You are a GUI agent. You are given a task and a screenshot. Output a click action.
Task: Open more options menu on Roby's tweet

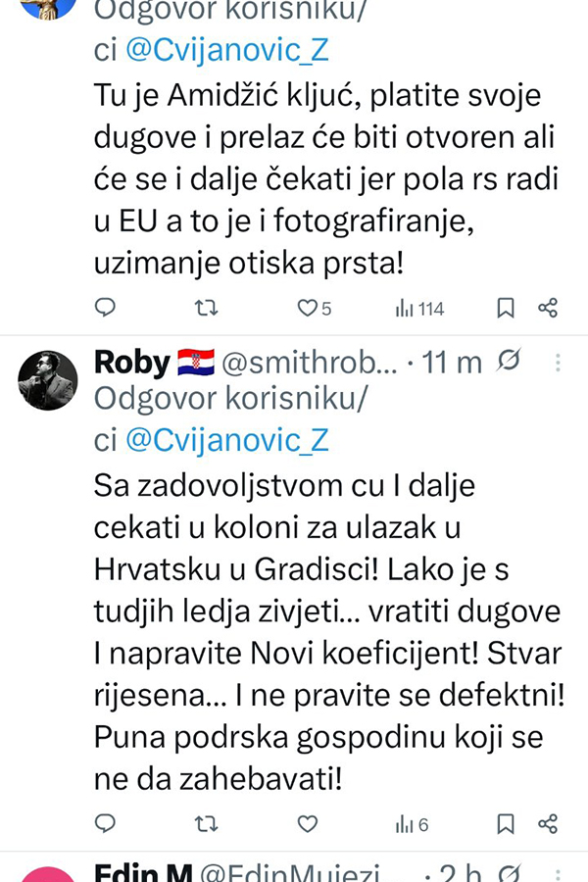[557, 364]
